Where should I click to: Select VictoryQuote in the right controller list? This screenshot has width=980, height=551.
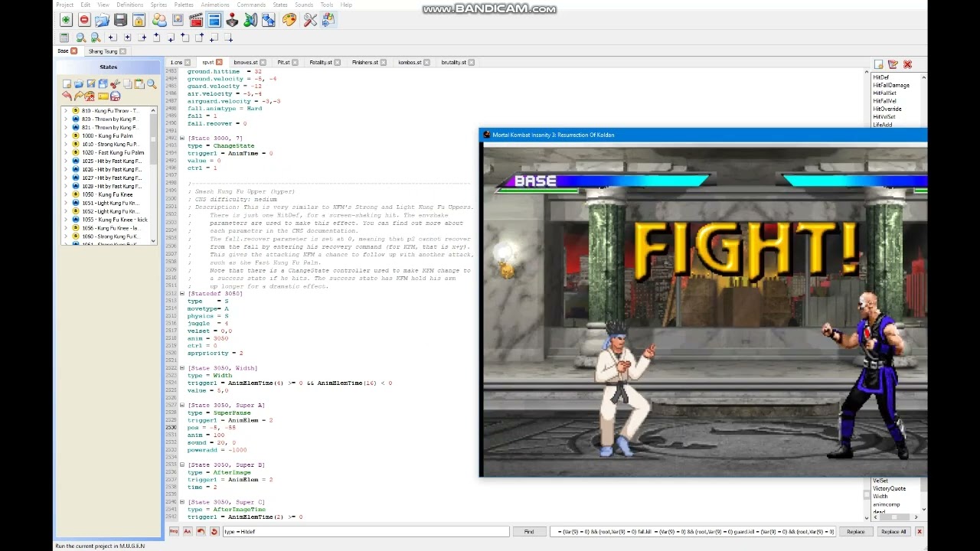pos(890,488)
